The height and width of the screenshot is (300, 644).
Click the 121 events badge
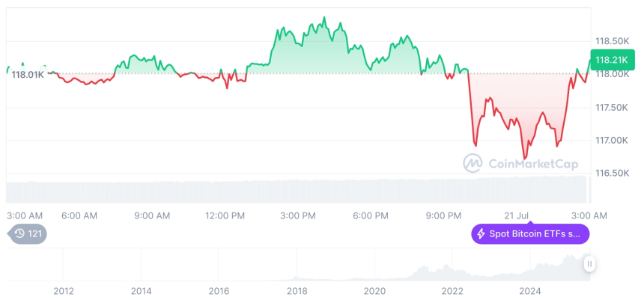[28, 234]
